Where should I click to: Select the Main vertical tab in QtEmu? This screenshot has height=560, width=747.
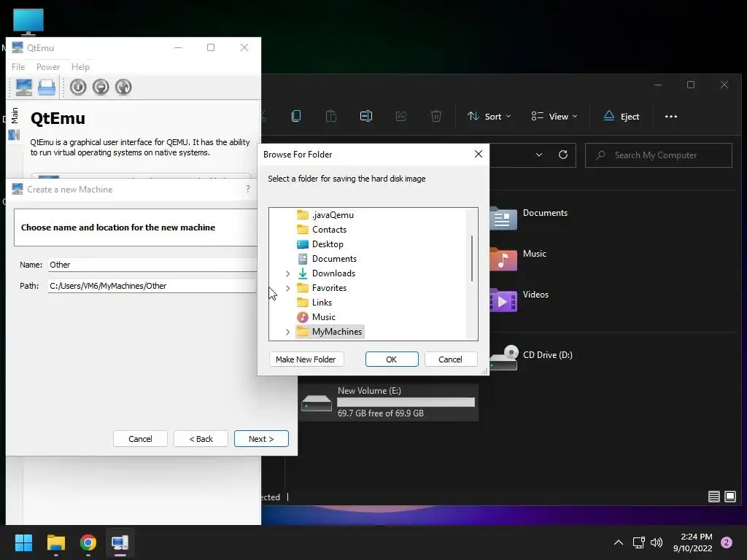[15, 115]
